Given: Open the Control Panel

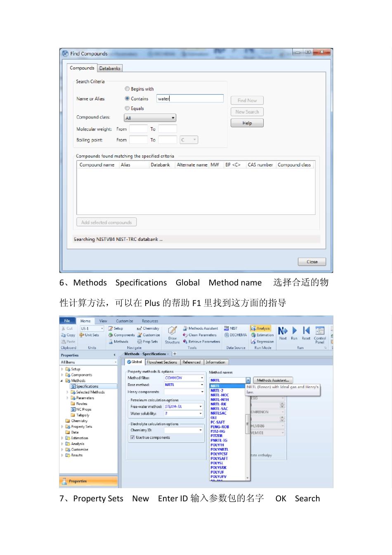Looking at the screenshot, I should (x=320, y=334).
